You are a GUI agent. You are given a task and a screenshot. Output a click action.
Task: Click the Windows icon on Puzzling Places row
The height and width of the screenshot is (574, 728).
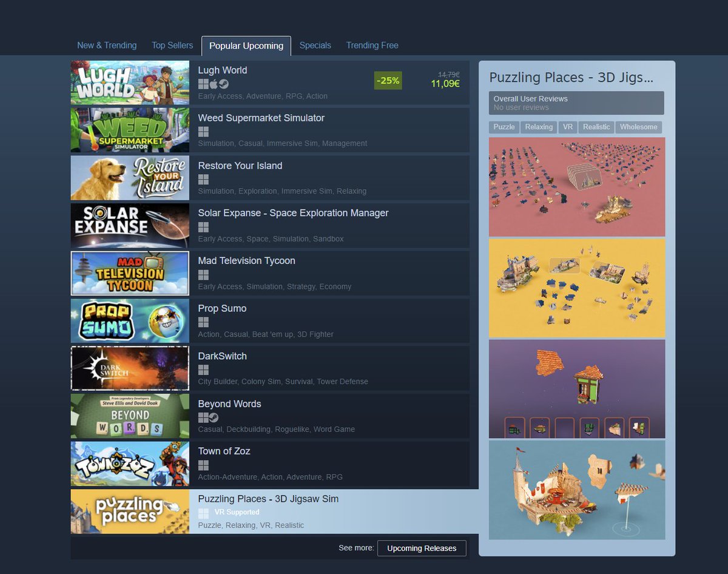click(203, 513)
